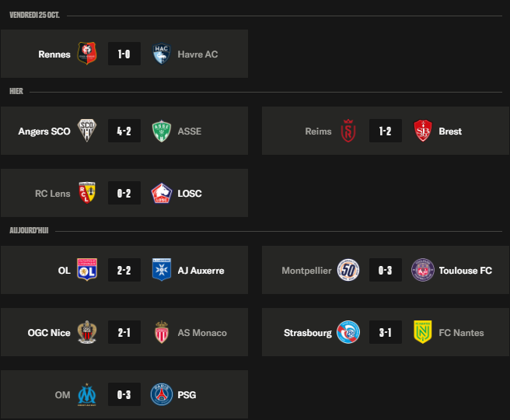Click the Olympique Lyonnais logo
This screenshot has width=510, height=420.
87,270
